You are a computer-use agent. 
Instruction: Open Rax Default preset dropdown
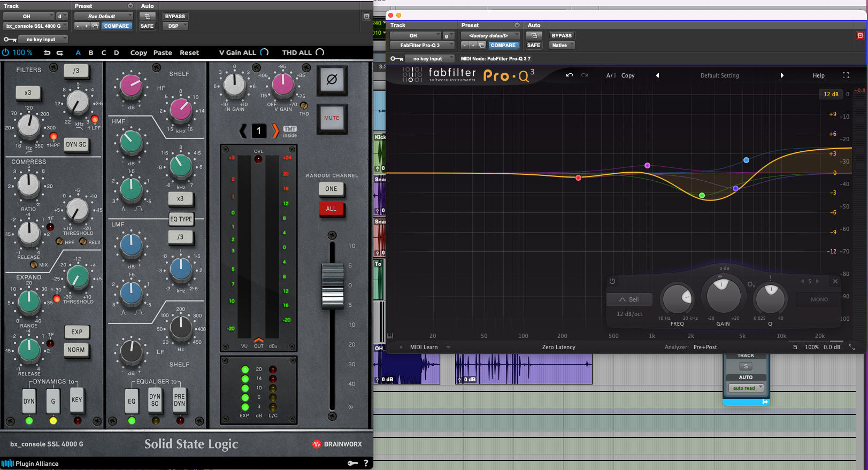coord(104,17)
